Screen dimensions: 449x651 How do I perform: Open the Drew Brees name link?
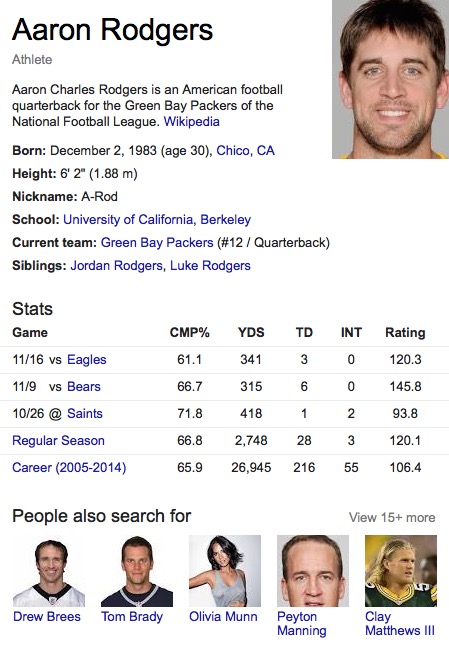tap(47, 617)
